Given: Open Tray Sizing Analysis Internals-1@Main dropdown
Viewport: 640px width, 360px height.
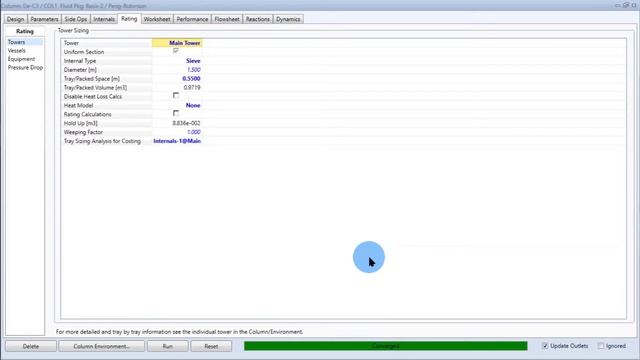Looking at the screenshot, I should (177, 141).
